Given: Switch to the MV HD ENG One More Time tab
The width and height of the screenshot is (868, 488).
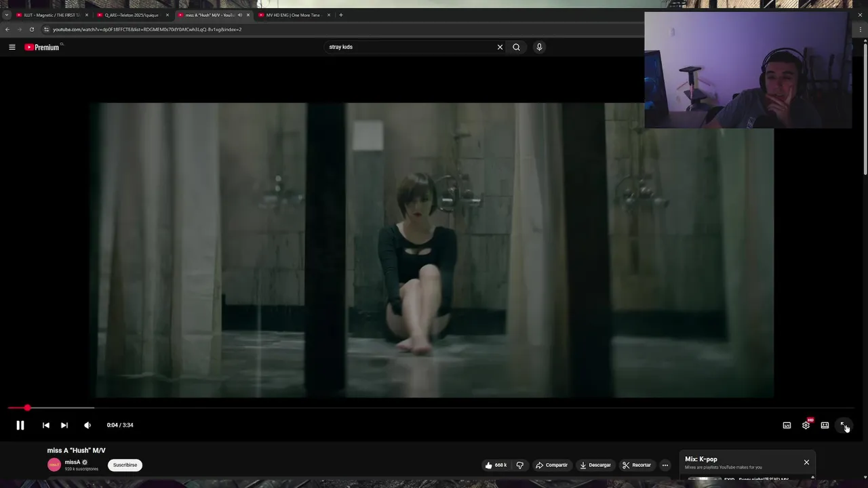Looking at the screenshot, I should (293, 15).
